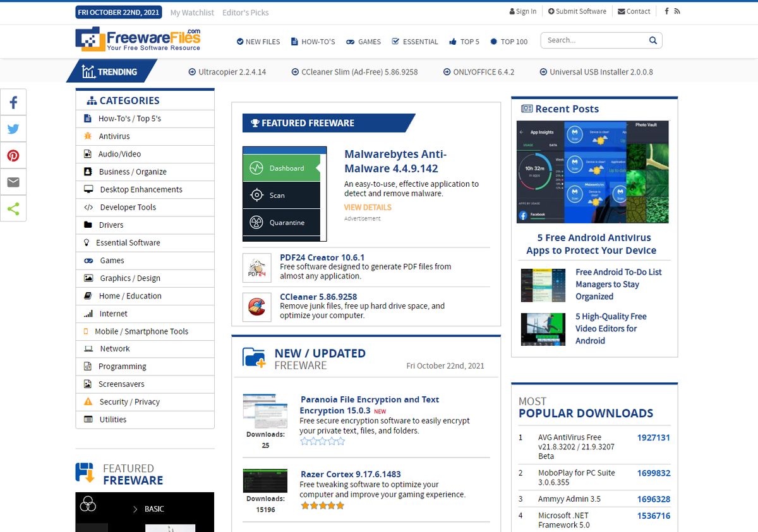
Task: Select the Screensavers category
Action: pyautogui.click(x=145, y=384)
